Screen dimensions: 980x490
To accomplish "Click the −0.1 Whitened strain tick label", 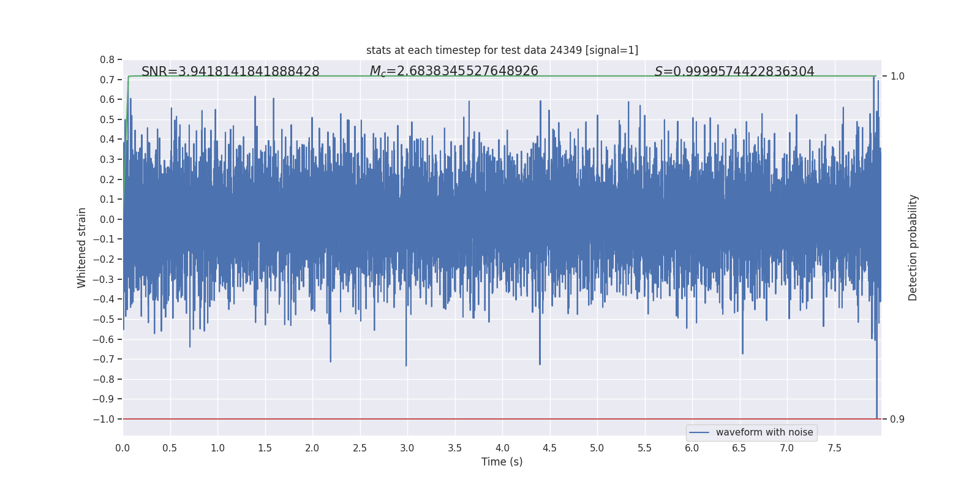I will pos(104,239).
